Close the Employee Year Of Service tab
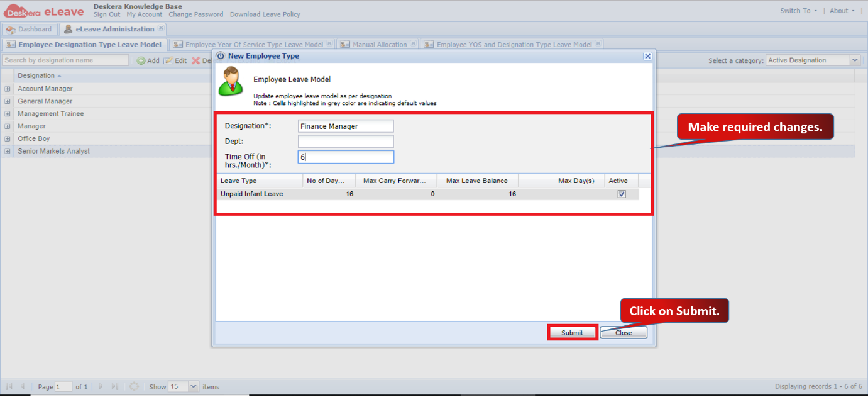The height and width of the screenshot is (397, 868). (329, 43)
